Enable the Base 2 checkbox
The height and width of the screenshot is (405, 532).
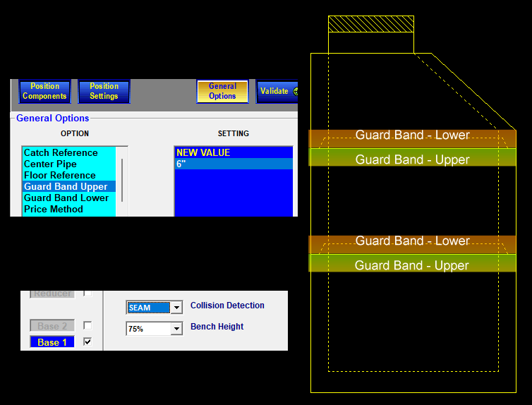[87, 325]
